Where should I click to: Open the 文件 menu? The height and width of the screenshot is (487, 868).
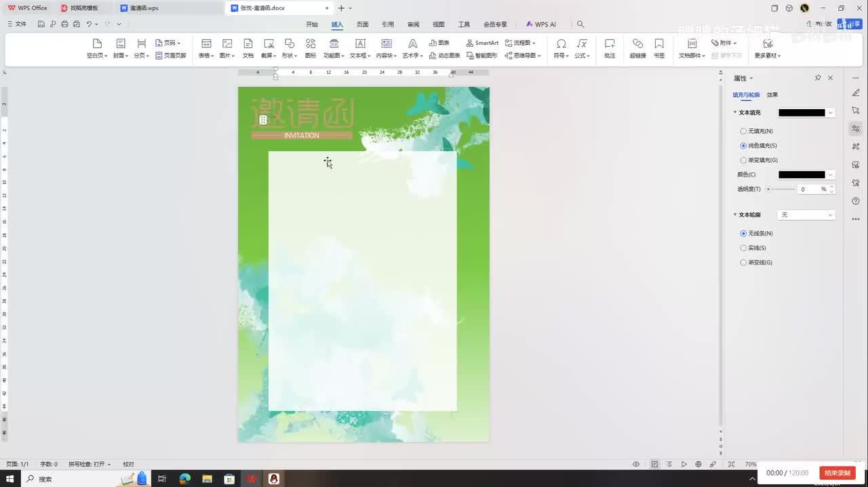pyautogui.click(x=17, y=24)
